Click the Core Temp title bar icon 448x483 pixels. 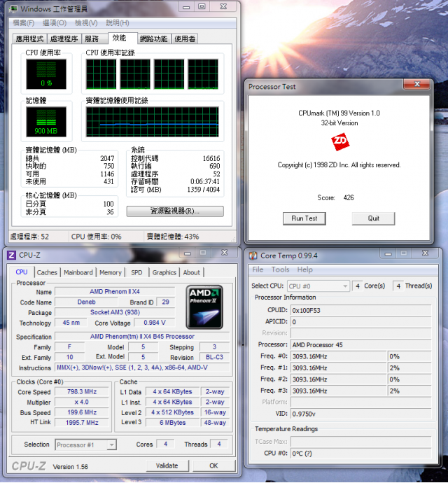click(253, 255)
